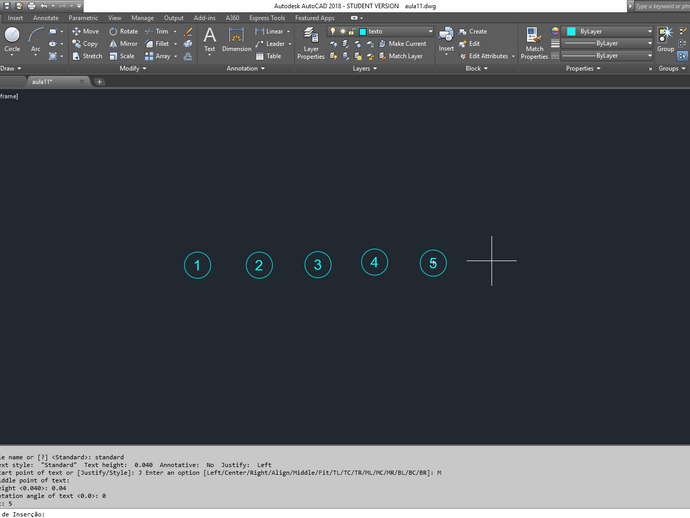The height and width of the screenshot is (518, 690).
Task: Expand the Block panel
Action: (x=477, y=68)
